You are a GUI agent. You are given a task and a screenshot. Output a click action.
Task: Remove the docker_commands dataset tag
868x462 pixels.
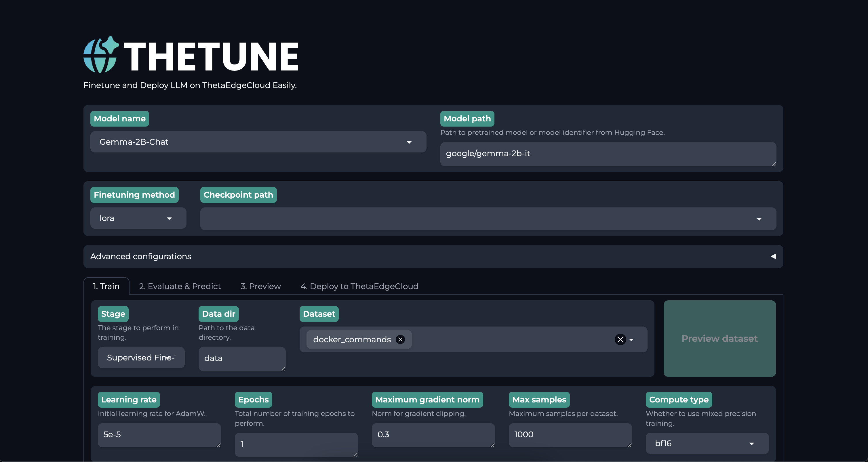400,339
